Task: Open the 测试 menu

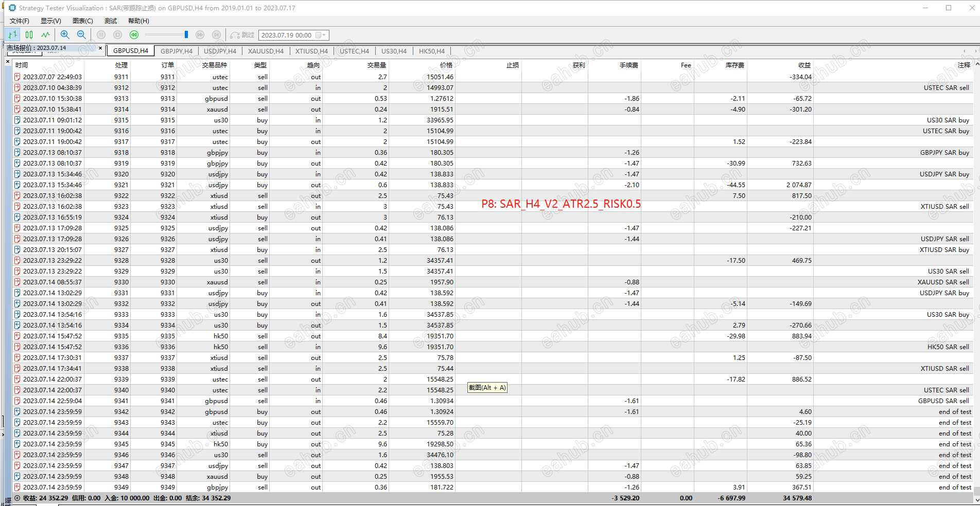Action: 111,21
